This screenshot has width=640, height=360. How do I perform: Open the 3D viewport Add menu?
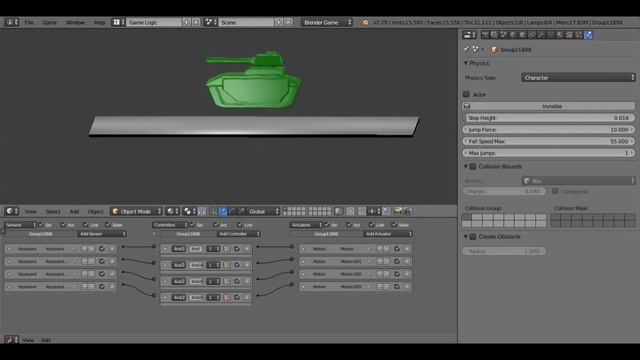74,211
